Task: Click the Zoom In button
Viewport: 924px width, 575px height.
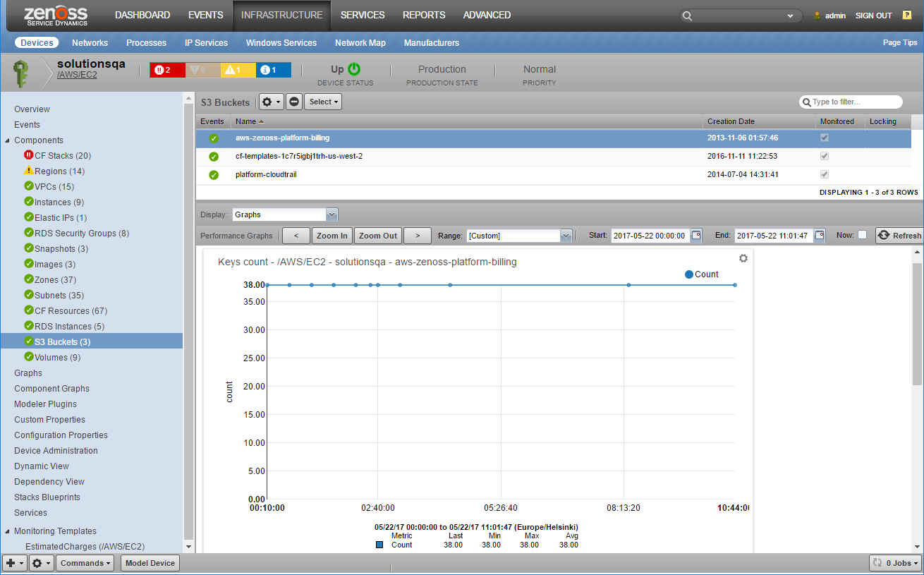Action: coord(332,236)
